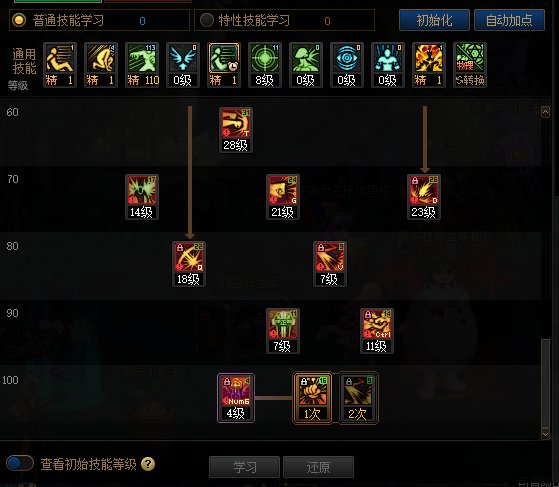Click the 还原 restore button

[x=318, y=467]
